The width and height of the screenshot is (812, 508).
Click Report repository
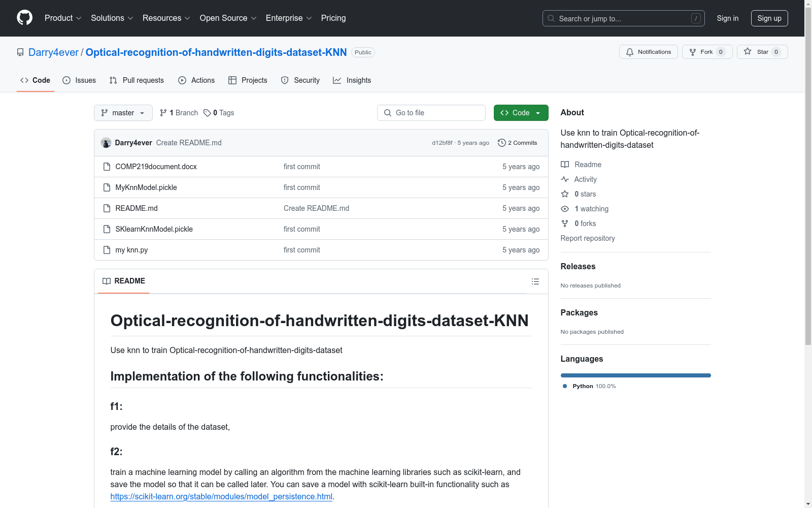tap(588, 238)
